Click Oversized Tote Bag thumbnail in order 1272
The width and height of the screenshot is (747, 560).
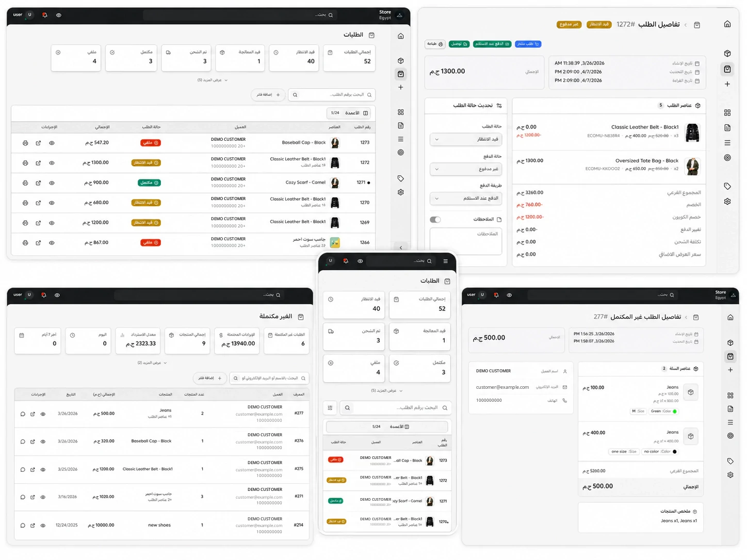coord(692,166)
